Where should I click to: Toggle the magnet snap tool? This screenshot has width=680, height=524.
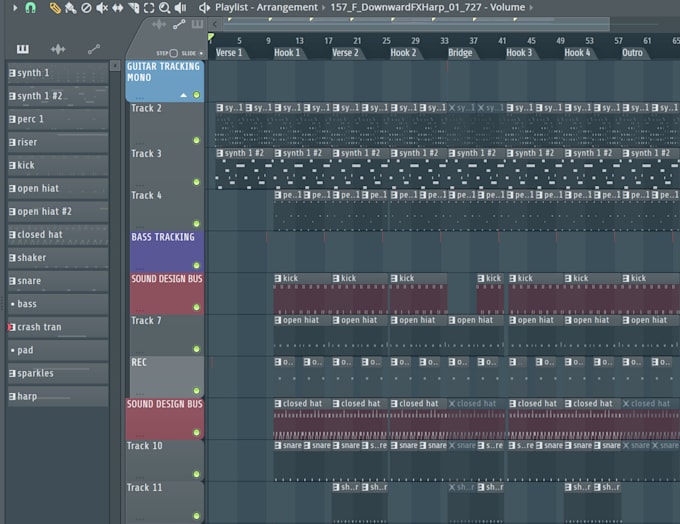[31, 7]
